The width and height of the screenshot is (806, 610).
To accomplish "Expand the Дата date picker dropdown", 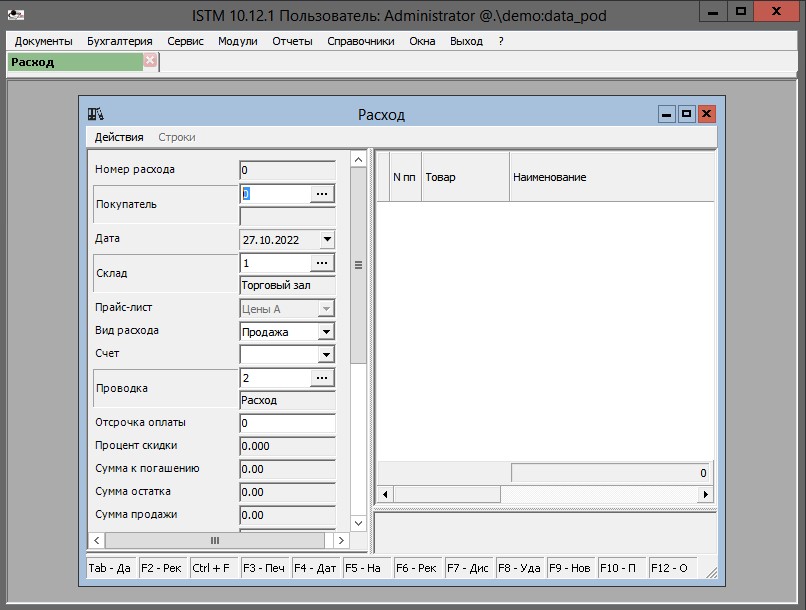I will (326, 240).
